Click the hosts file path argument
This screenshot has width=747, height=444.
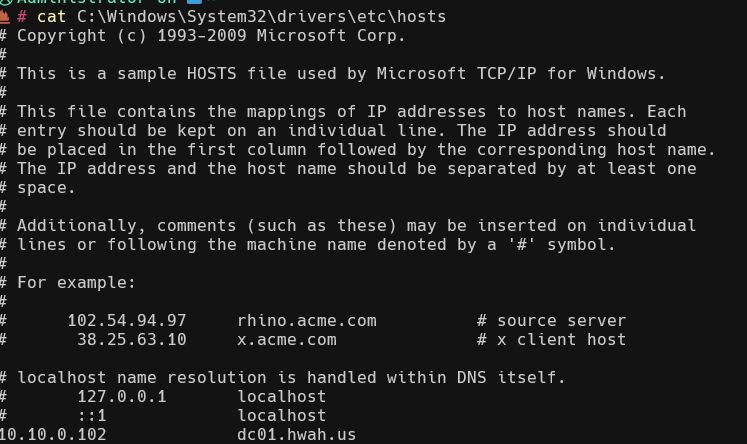(261, 17)
